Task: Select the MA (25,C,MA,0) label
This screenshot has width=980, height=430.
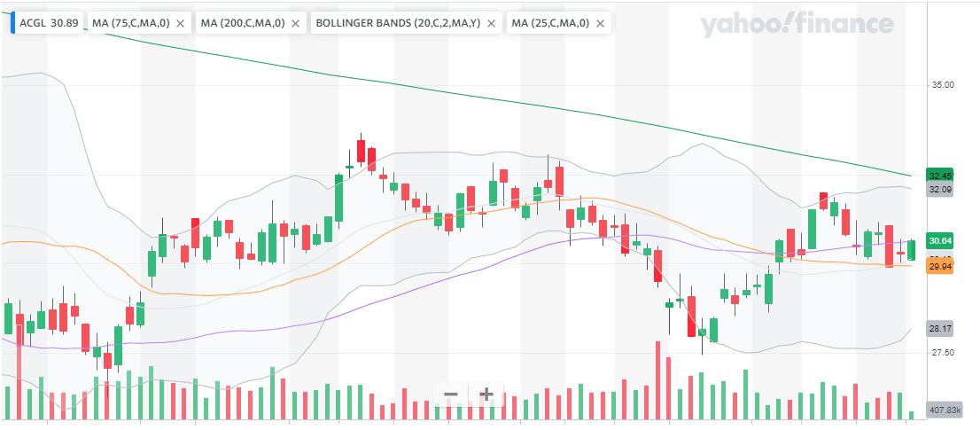Action: pos(550,23)
